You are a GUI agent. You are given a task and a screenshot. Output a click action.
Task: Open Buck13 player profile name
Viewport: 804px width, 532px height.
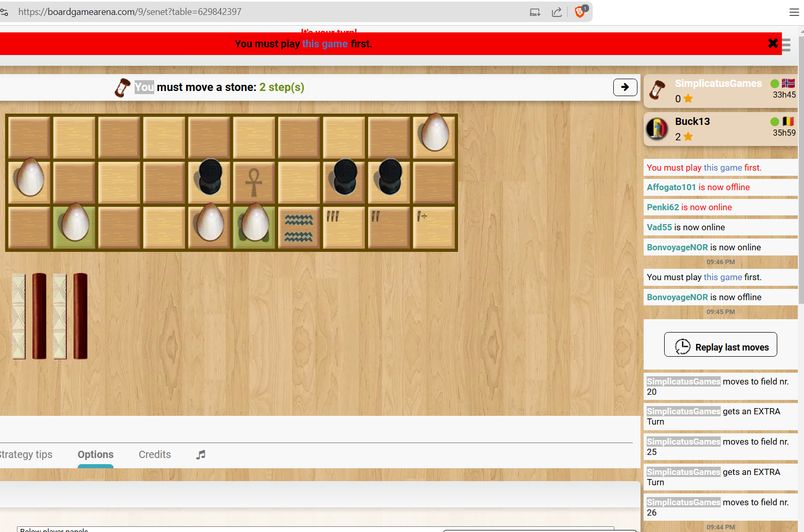pos(692,121)
